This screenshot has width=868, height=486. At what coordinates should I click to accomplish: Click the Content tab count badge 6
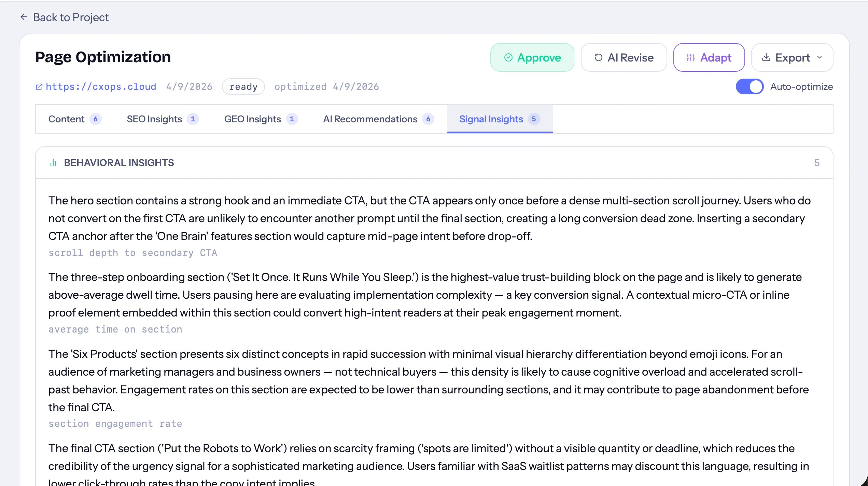(96, 119)
